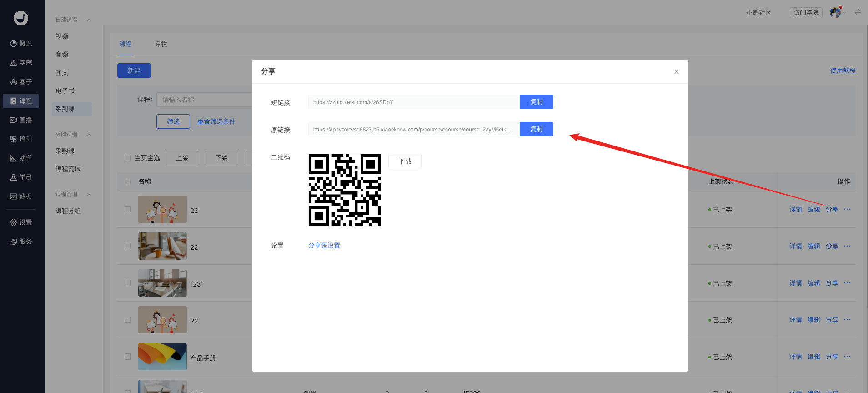
Task: Open the 概况 overview section
Action: pos(21,44)
